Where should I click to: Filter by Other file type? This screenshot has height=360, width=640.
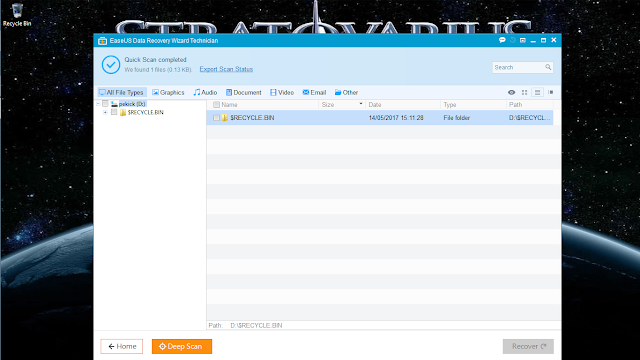pos(347,93)
